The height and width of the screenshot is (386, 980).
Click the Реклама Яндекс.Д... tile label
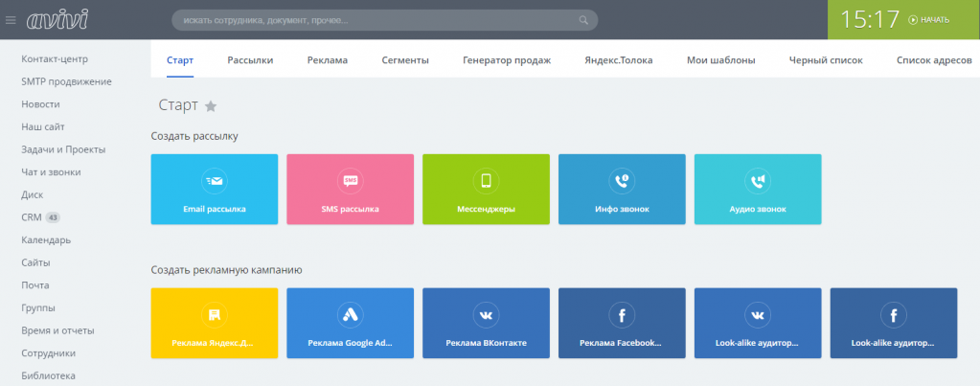(x=215, y=343)
